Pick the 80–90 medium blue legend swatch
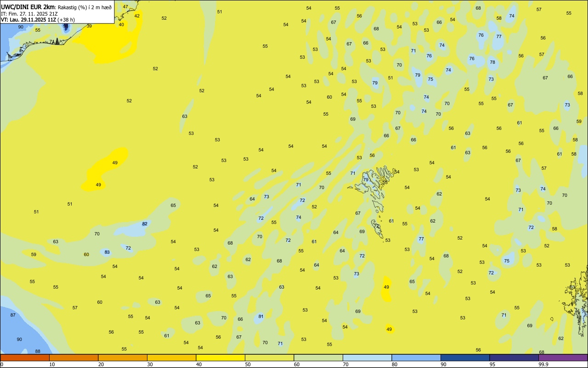588x368 pixels. [x=416, y=357]
